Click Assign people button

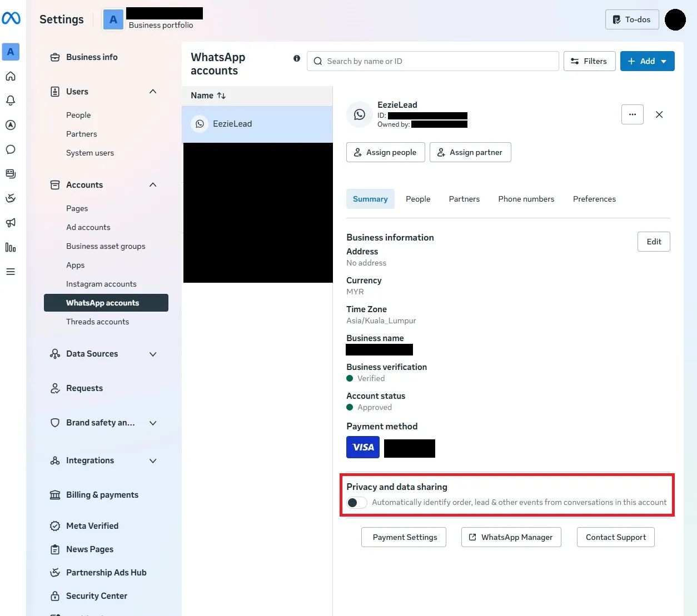(386, 152)
